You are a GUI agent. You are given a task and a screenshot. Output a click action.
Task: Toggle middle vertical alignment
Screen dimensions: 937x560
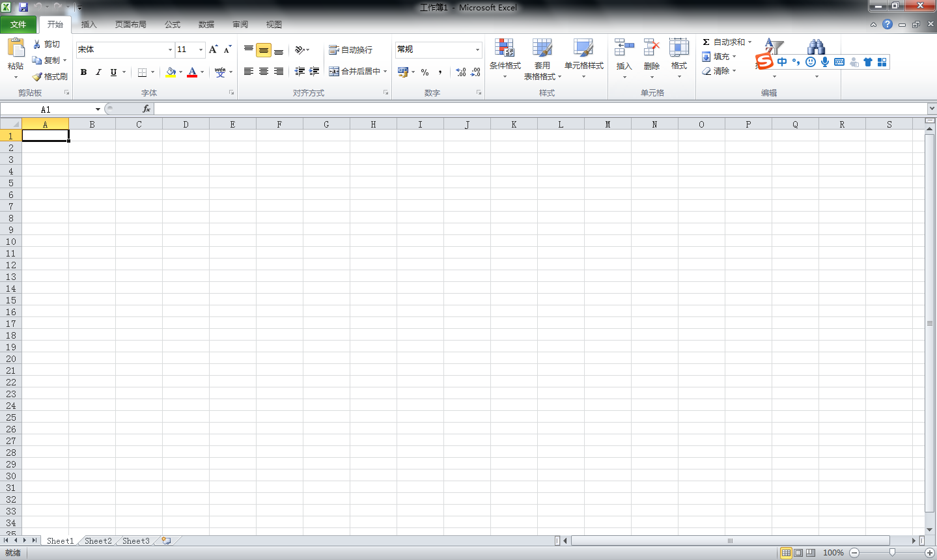[264, 49]
